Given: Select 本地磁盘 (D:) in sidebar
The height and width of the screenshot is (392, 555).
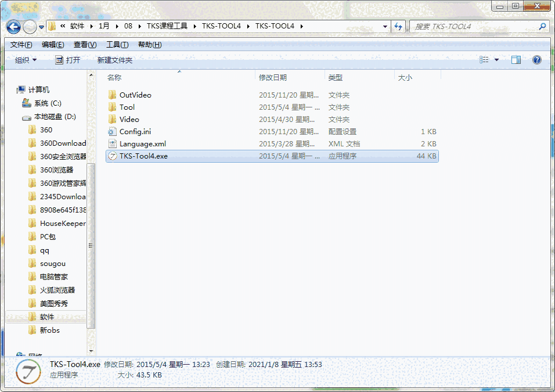Looking at the screenshot, I should (49, 117).
